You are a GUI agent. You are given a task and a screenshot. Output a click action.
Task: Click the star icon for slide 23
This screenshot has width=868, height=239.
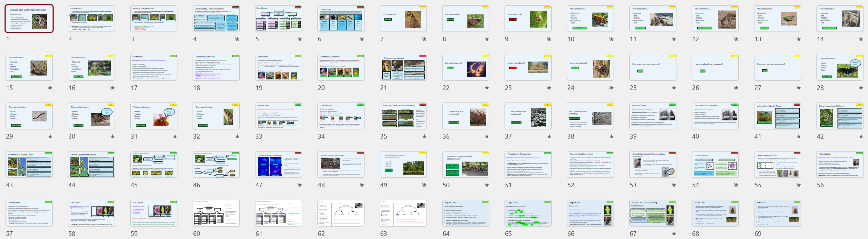tap(549, 88)
